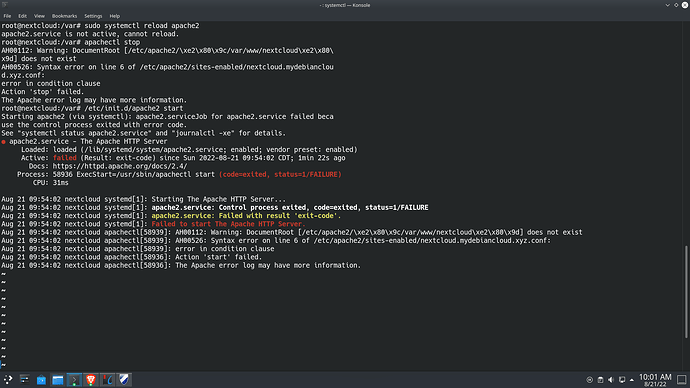Open the Help menu
This screenshot has width=690, height=388.
(114, 16)
